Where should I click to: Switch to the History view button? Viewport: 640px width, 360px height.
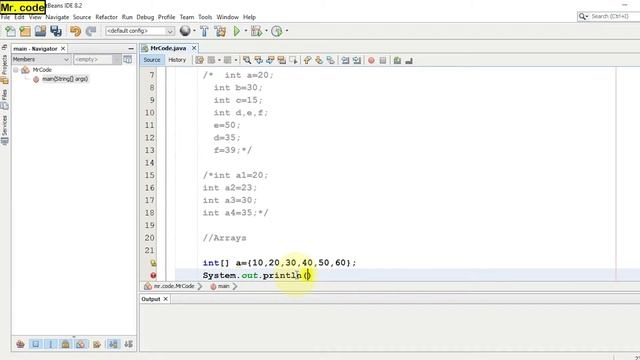[x=177, y=60]
